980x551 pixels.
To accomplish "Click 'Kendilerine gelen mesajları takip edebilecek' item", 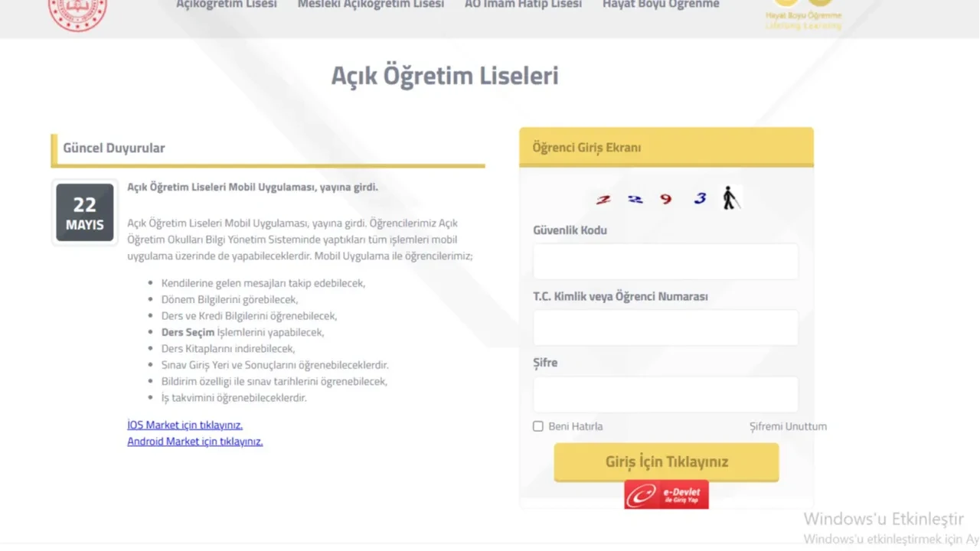I will (263, 283).
